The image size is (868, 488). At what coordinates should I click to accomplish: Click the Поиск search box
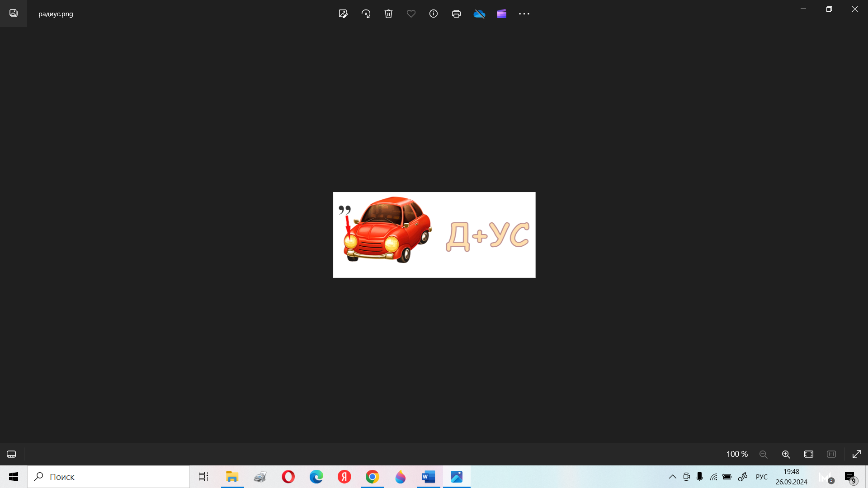tap(108, 477)
